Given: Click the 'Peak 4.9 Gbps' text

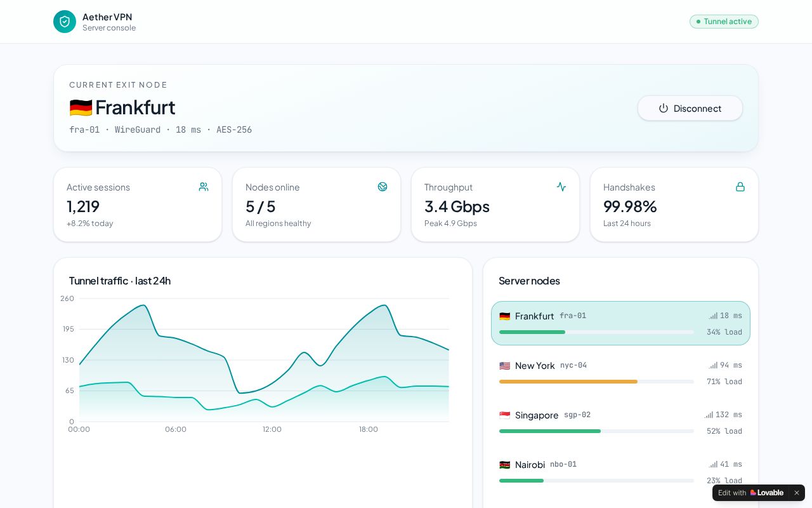Looking at the screenshot, I should coord(450,224).
